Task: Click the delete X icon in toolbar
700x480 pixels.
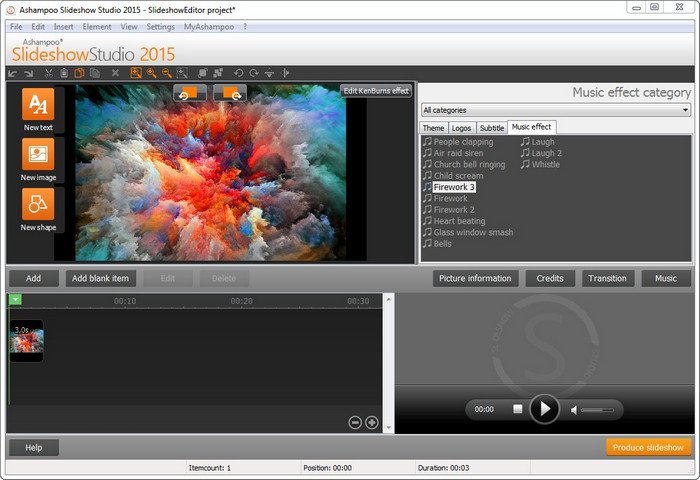Action: click(115, 73)
